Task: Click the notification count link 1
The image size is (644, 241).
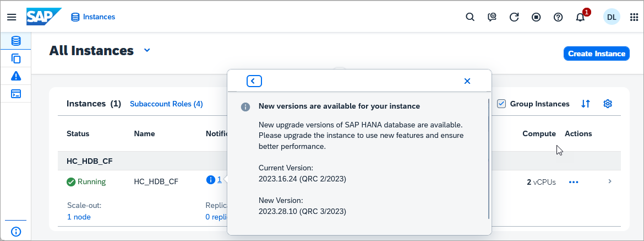Action: pyautogui.click(x=219, y=179)
